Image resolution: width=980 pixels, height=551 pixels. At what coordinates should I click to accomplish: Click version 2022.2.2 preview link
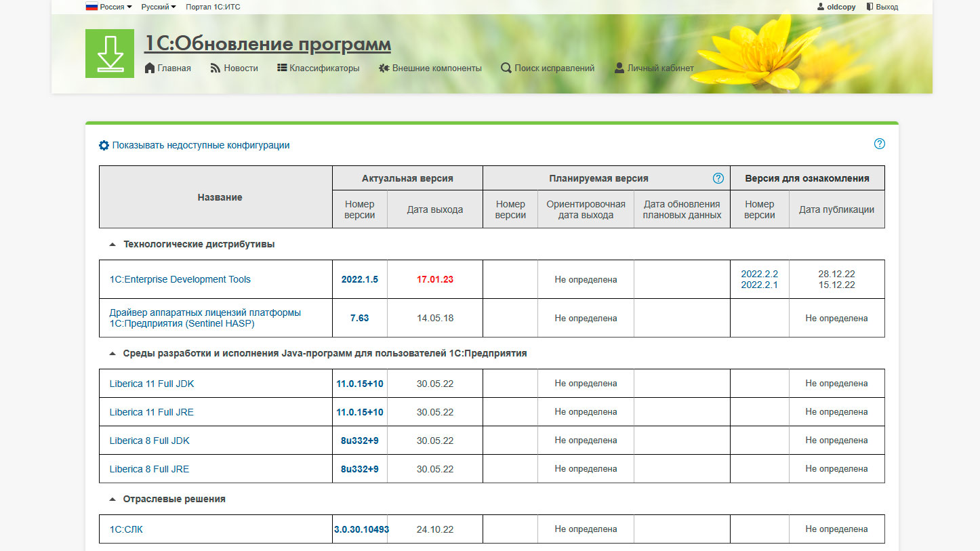click(x=759, y=274)
